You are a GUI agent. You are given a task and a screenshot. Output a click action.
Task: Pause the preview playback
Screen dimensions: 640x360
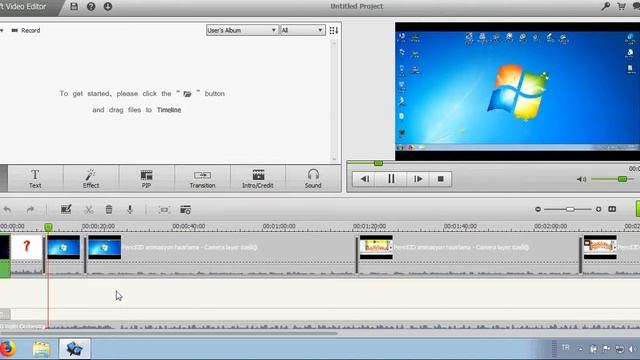click(x=391, y=179)
